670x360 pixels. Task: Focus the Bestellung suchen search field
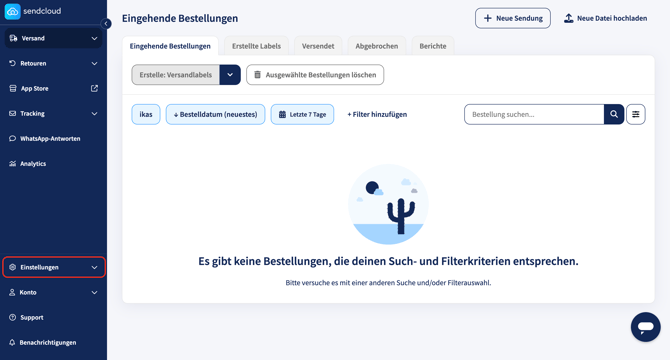[534, 114]
